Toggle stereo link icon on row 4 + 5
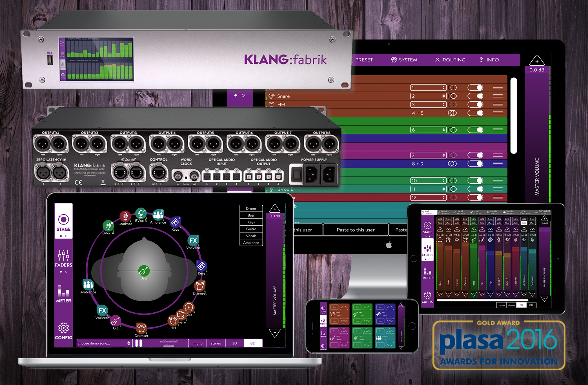 click(x=452, y=113)
